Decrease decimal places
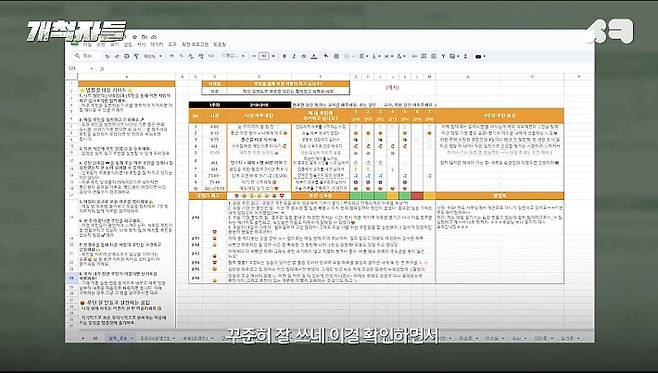Image resolution: width=658 pixels, height=373 pixels. [191, 56]
